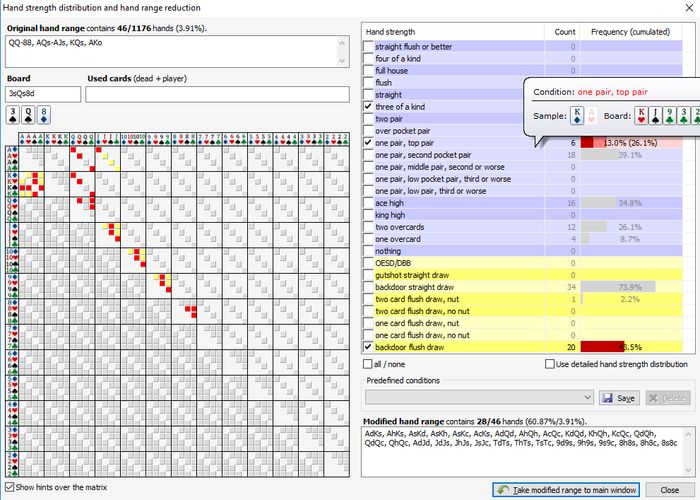Disable 'Show hints over the matrix'
700x500 pixels.
(x=9, y=487)
